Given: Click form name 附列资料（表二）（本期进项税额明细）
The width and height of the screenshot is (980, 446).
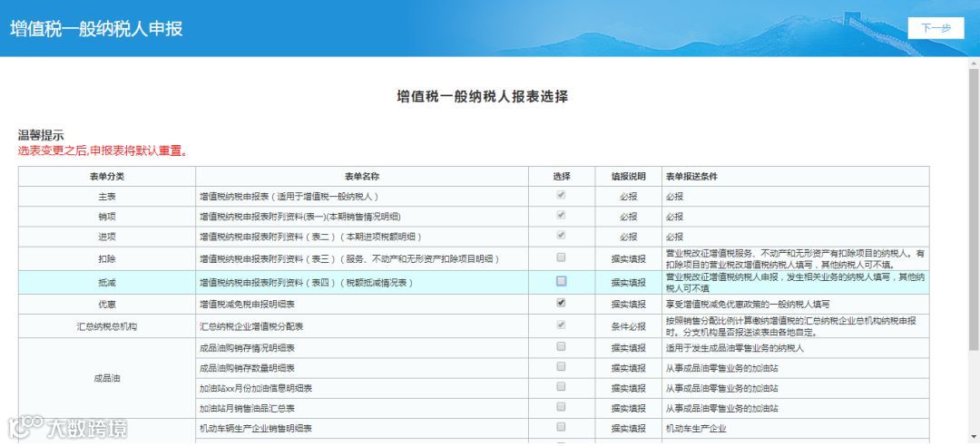Looking at the screenshot, I should pos(310,238).
